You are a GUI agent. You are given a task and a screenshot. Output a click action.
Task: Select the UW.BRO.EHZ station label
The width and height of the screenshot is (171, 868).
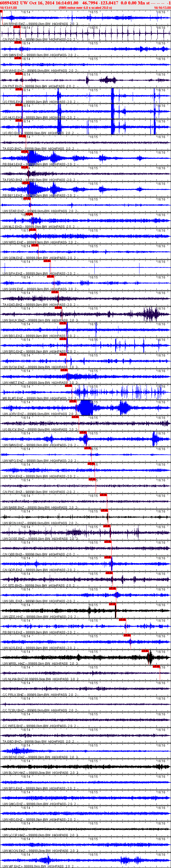point(13,352)
